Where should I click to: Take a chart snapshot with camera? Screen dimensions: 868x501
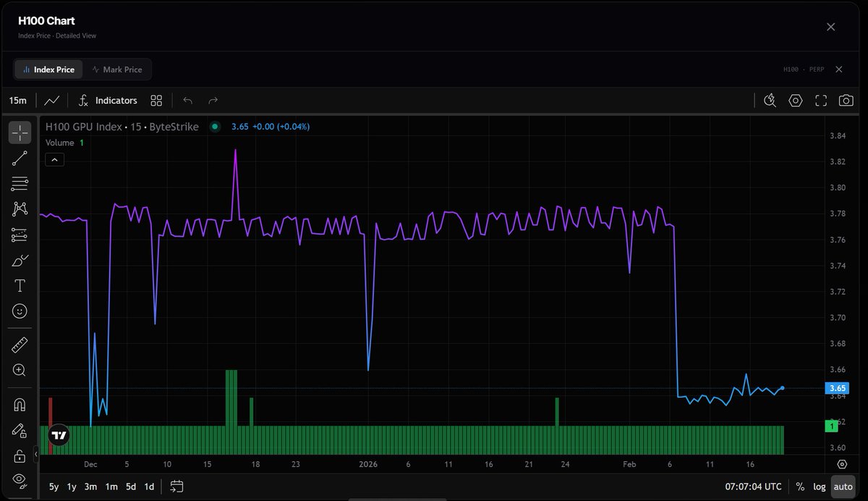coord(846,101)
